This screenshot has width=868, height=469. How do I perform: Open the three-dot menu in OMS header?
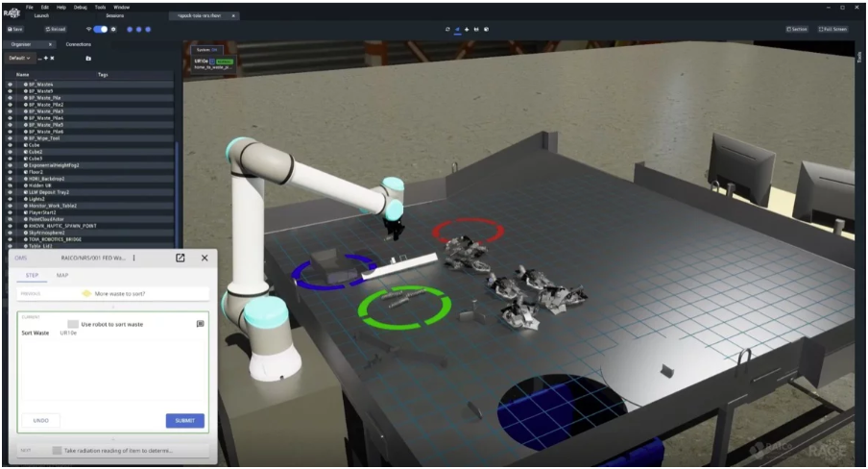tap(134, 258)
